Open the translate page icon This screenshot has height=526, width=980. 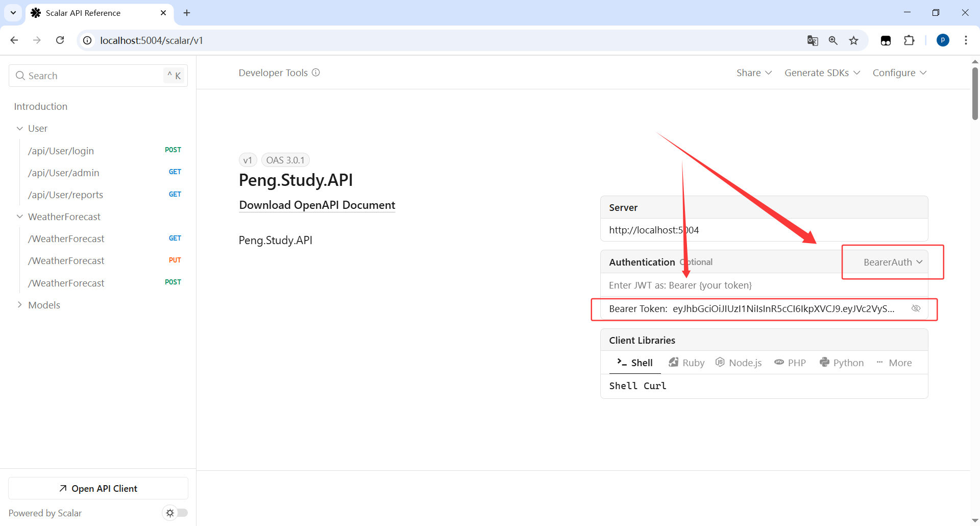pos(813,40)
